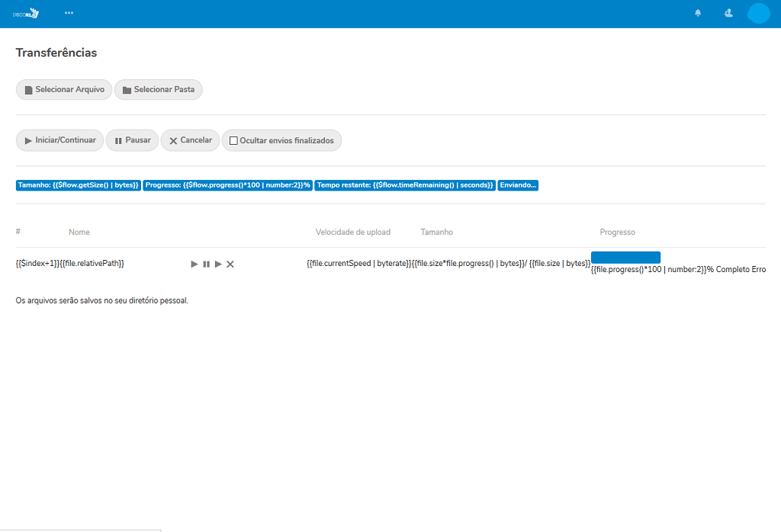Enable Ocultar envios finalizados
Viewport: 781px width, 532px height.
(x=233, y=140)
